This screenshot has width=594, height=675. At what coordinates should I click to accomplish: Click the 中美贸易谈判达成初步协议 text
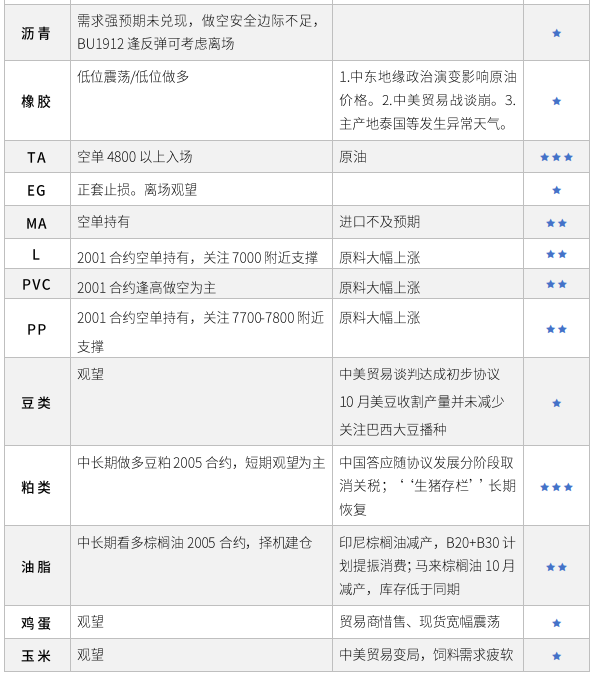tap(420, 374)
